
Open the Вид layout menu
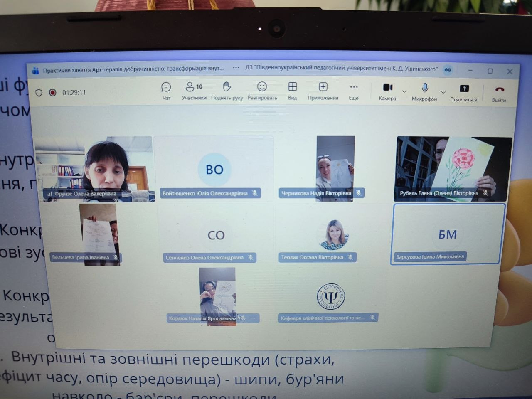tap(292, 90)
